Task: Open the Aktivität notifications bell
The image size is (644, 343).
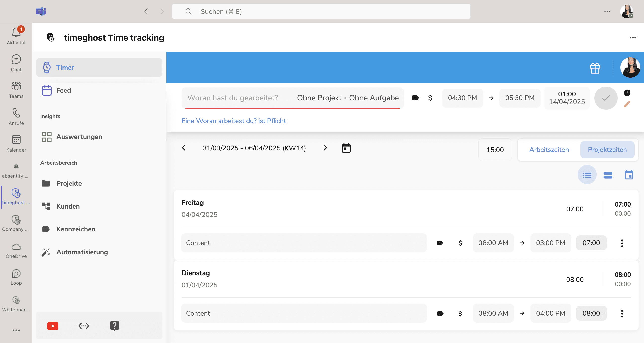Action: [16, 36]
